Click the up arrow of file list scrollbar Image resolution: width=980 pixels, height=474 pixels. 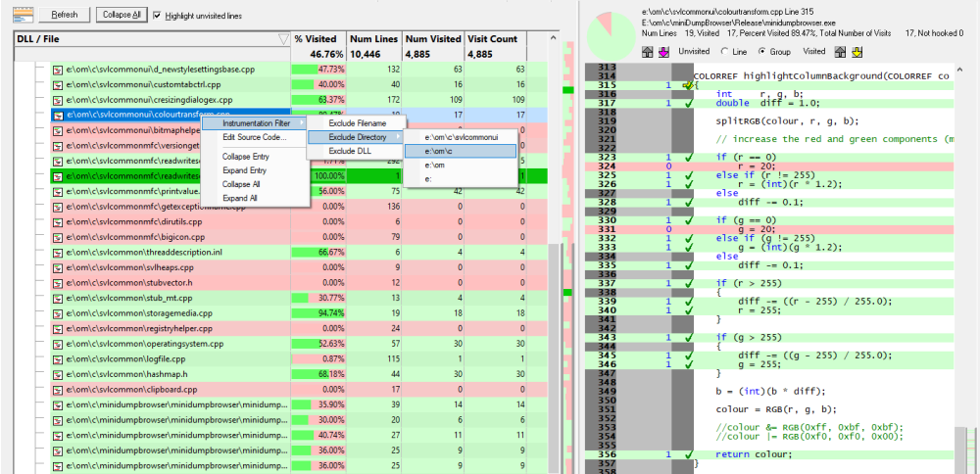pyautogui.click(x=555, y=39)
